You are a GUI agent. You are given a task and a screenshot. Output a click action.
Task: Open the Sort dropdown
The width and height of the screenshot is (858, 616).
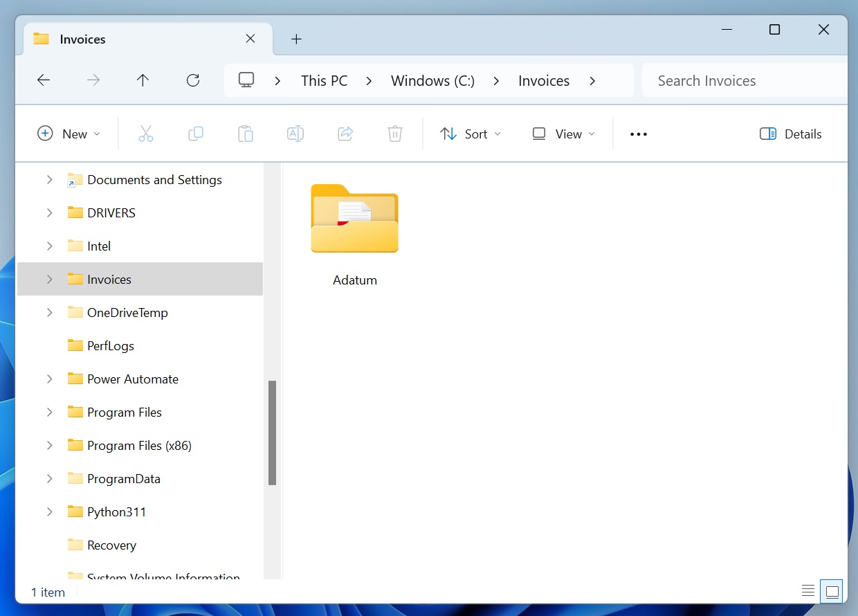point(471,134)
